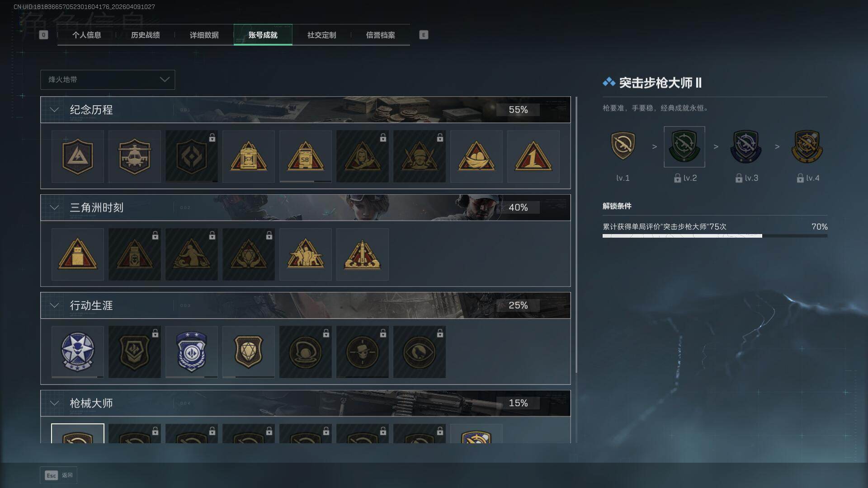Select the locked skull crosshair badge

362,352
